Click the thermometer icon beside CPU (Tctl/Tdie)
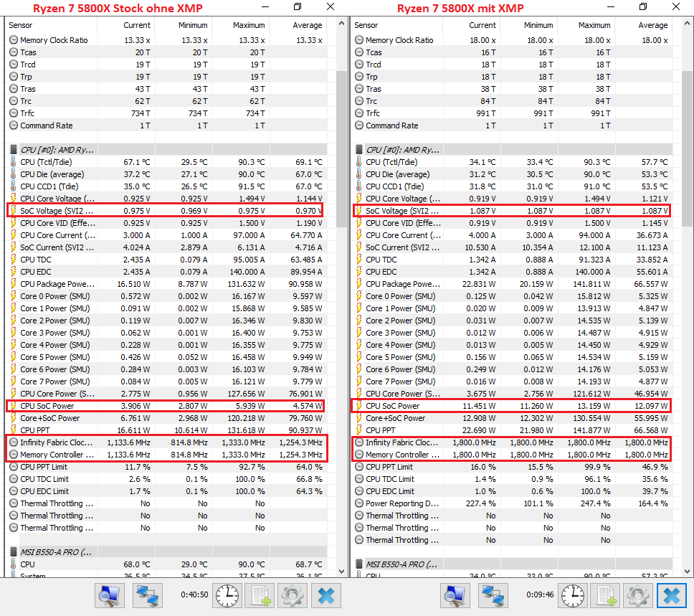Screen dimensions: 694x616 pos(12,162)
